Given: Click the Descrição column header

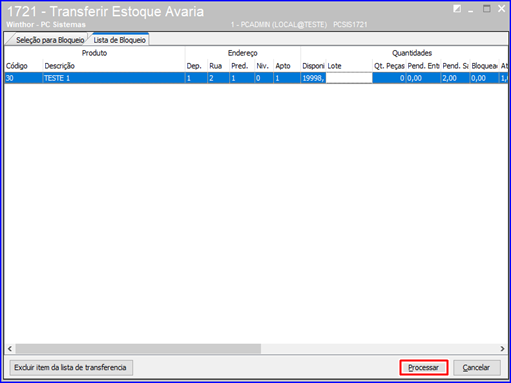Looking at the screenshot, I should [x=113, y=66].
